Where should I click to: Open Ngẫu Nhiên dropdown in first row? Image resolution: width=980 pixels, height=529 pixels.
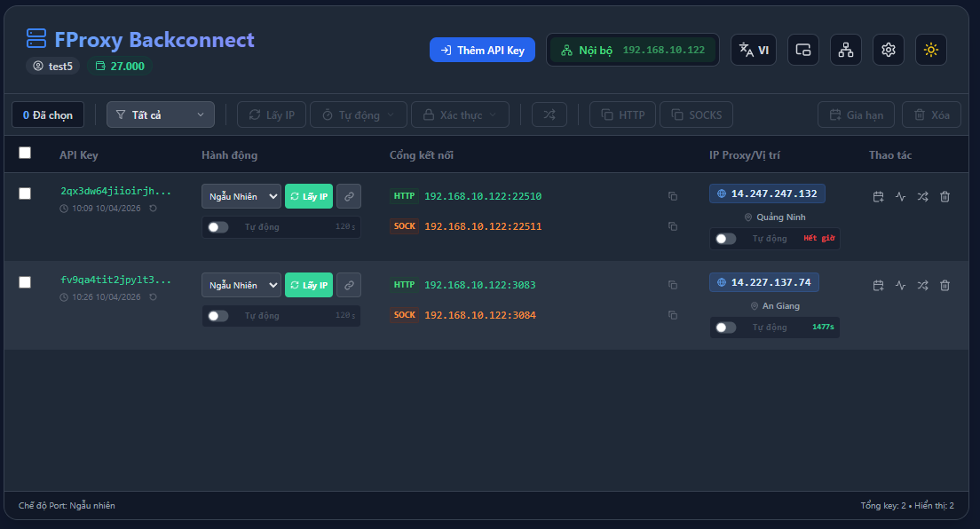(241, 196)
